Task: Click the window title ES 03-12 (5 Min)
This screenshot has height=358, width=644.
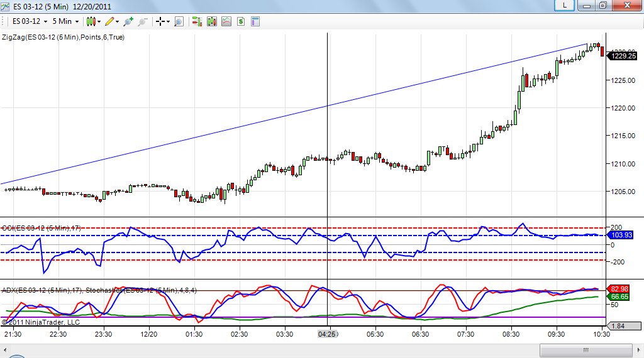Action: 41,6
